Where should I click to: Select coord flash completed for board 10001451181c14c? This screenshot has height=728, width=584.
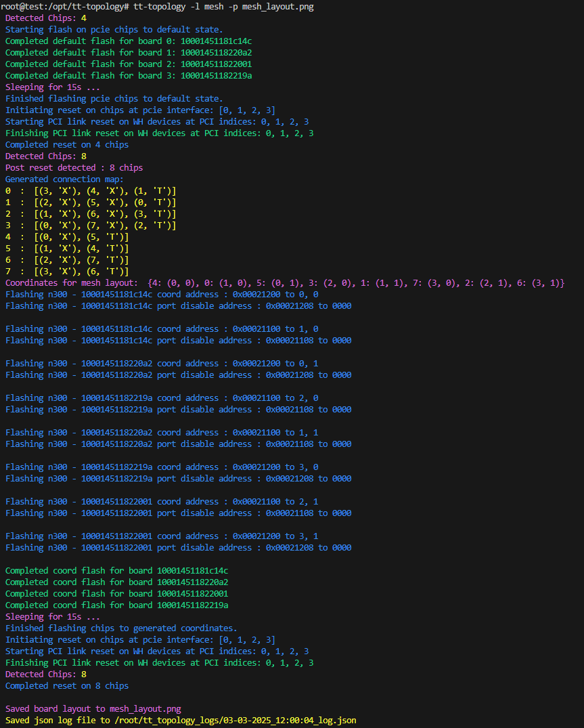click(116, 571)
